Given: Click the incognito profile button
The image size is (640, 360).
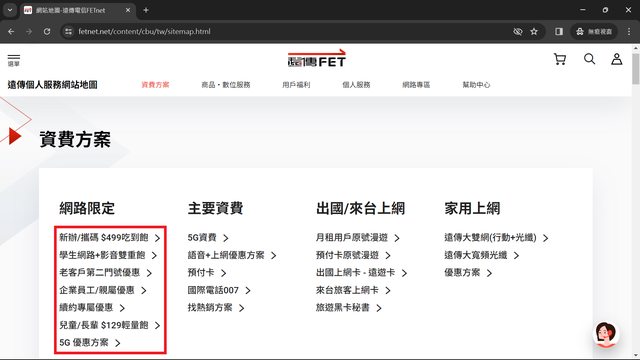Looking at the screenshot, I should pos(594,31).
